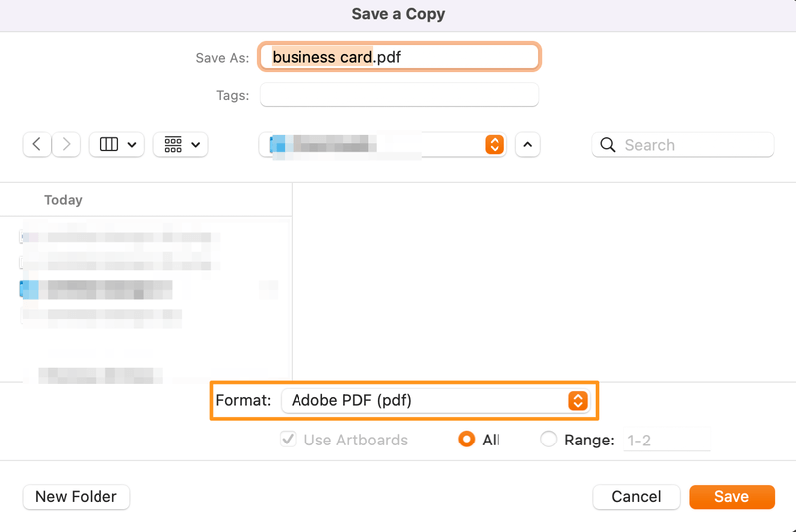796x532 pixels.
Task: Click inside the Search field
Action: coord(694,145)
